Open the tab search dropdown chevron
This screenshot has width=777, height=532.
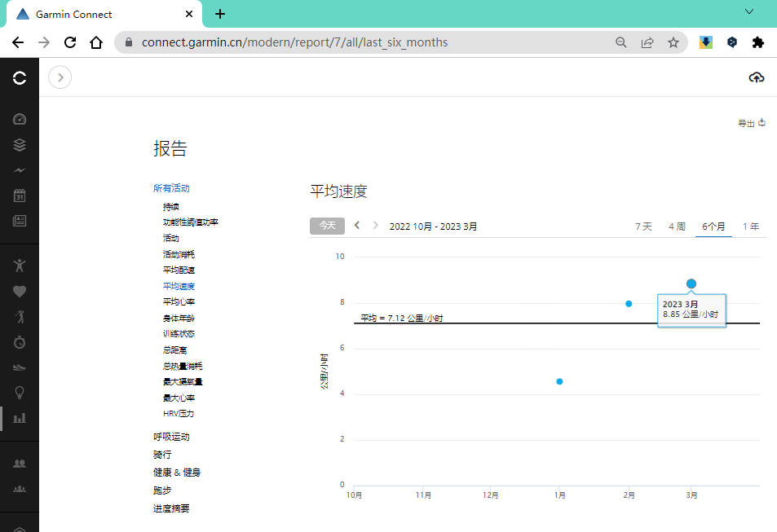point(749,11)
